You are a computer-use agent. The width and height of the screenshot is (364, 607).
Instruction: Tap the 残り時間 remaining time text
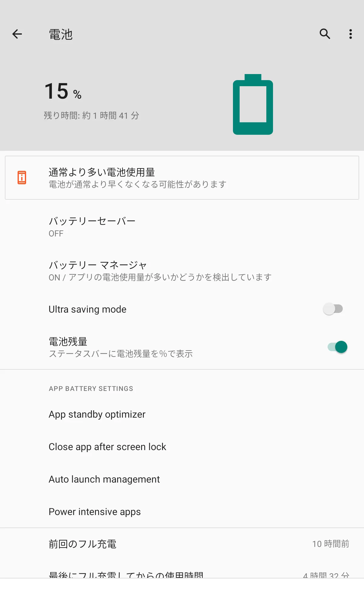point(91,115)
